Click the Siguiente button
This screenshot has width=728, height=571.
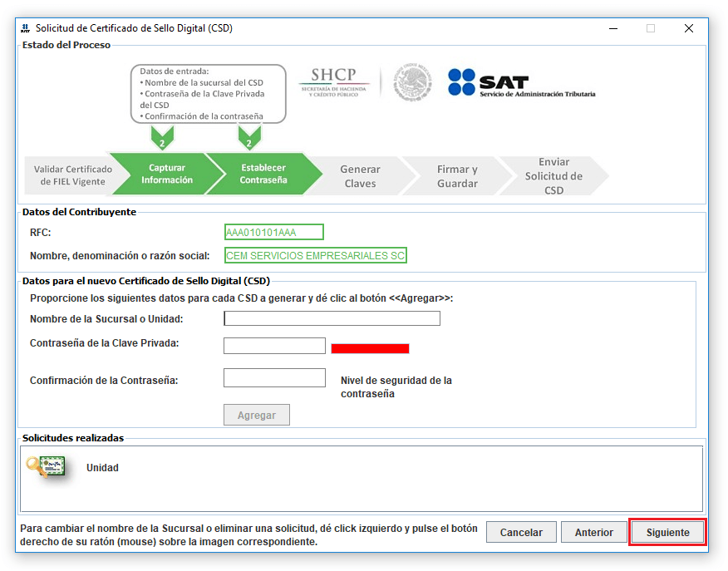tap(667, 532)
